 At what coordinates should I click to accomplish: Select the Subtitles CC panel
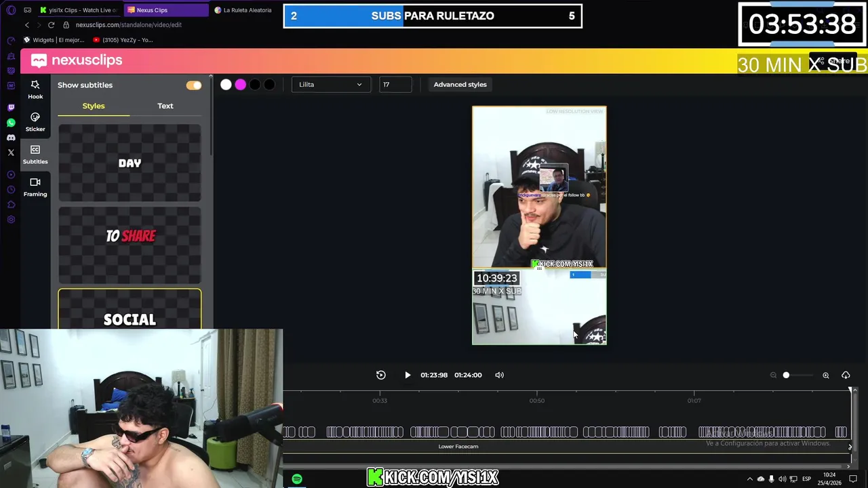coord(35,155)
